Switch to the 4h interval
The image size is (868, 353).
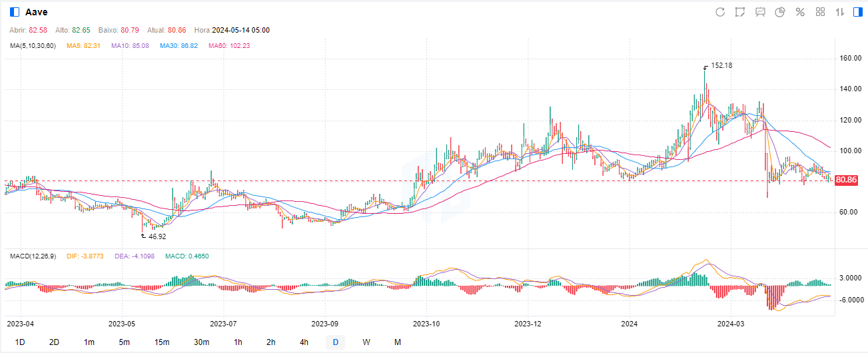click(x=304, y=342)
